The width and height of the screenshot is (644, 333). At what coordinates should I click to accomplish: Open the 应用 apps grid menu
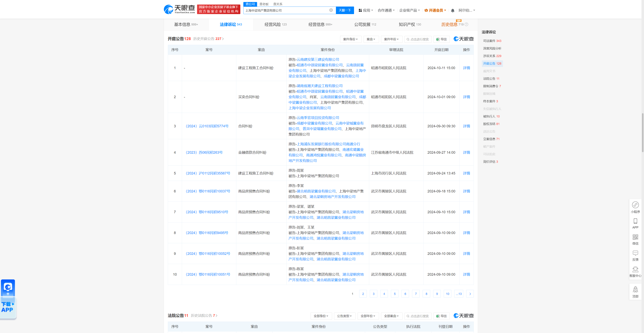(x=365, y=11)
